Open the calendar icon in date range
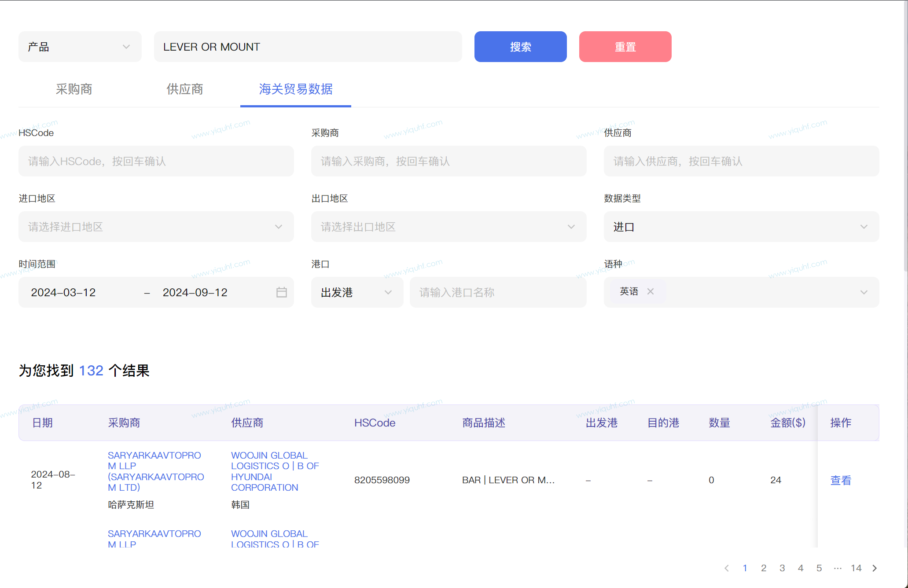The height and width of the screenshot is (588, 908). click(x=282, y=292)
